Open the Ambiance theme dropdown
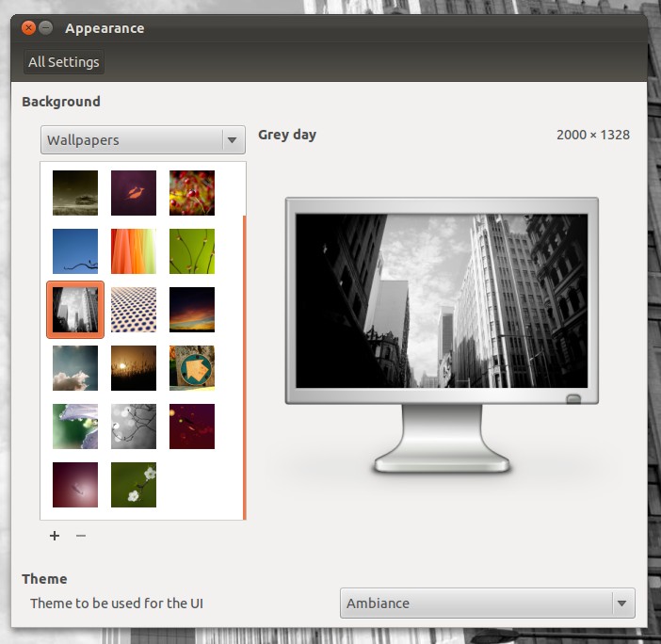This screenshot has height=644, width=661. pos(488,604)
